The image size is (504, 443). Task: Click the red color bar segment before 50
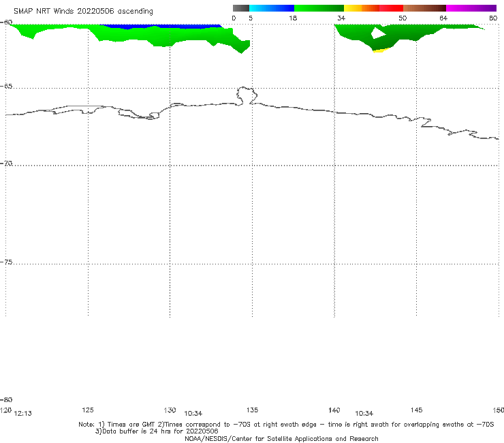391,8
